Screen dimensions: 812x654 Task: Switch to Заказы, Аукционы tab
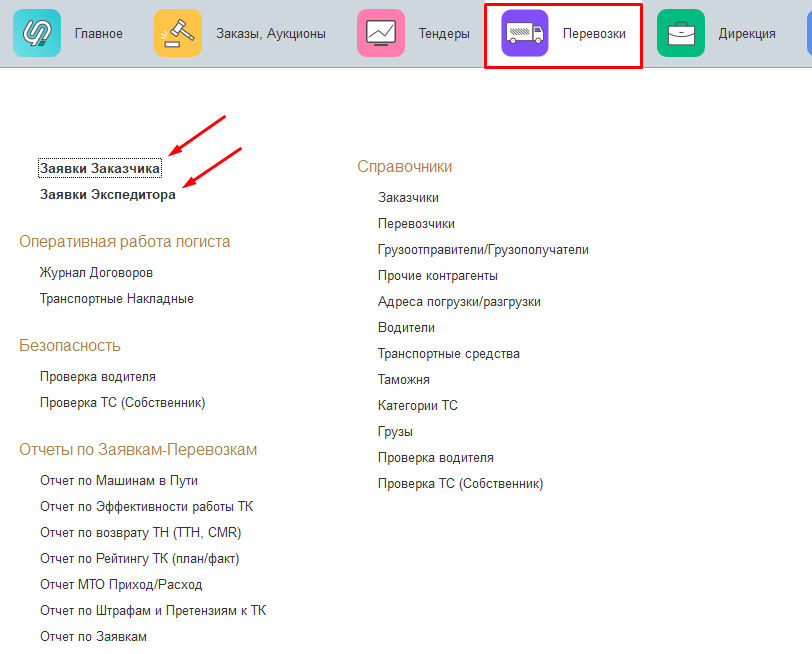coord(271,34)
